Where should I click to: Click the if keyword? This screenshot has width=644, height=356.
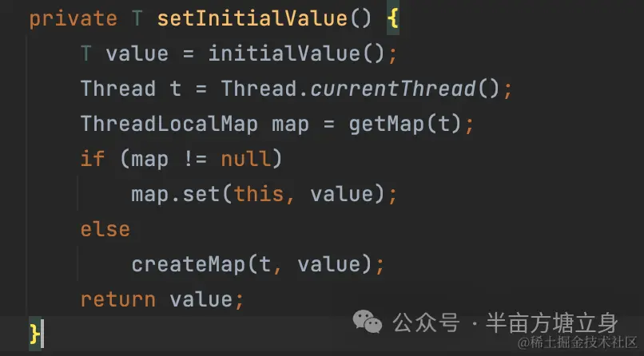[92, 159]
